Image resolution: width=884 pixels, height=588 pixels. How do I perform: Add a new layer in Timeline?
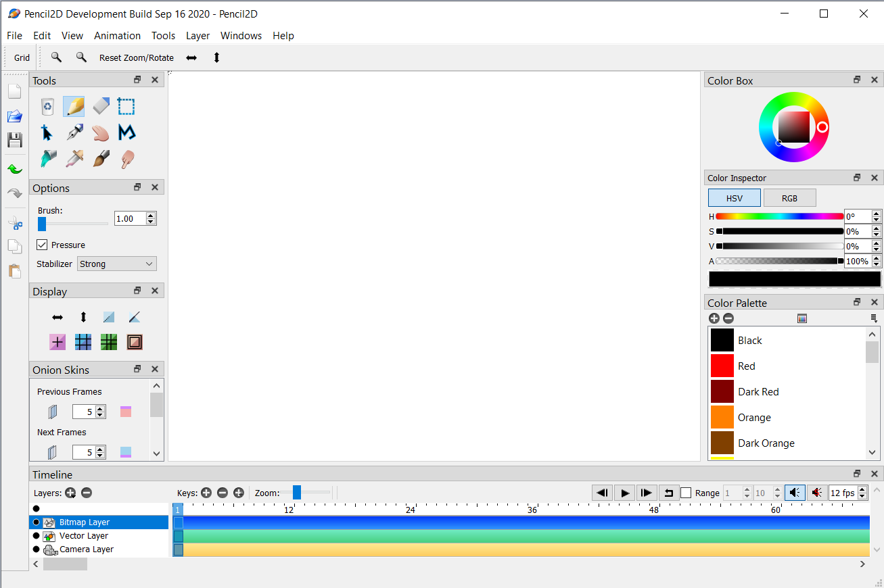click(70, 493)
